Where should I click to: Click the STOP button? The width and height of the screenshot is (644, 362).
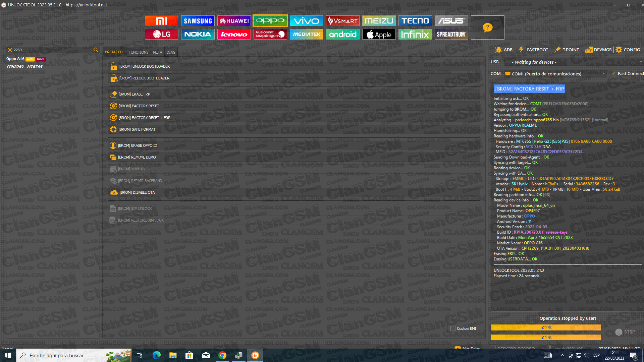tap(625, 332)
